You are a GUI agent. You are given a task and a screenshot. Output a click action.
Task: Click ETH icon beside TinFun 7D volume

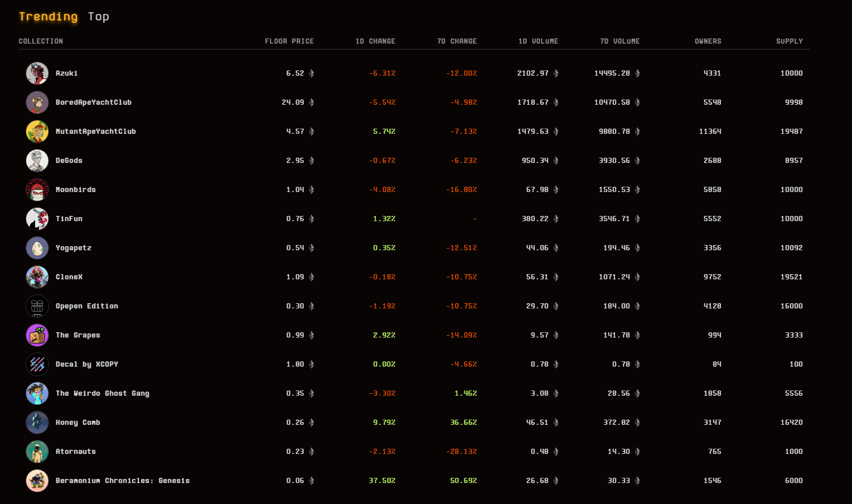tap(637, 219)
